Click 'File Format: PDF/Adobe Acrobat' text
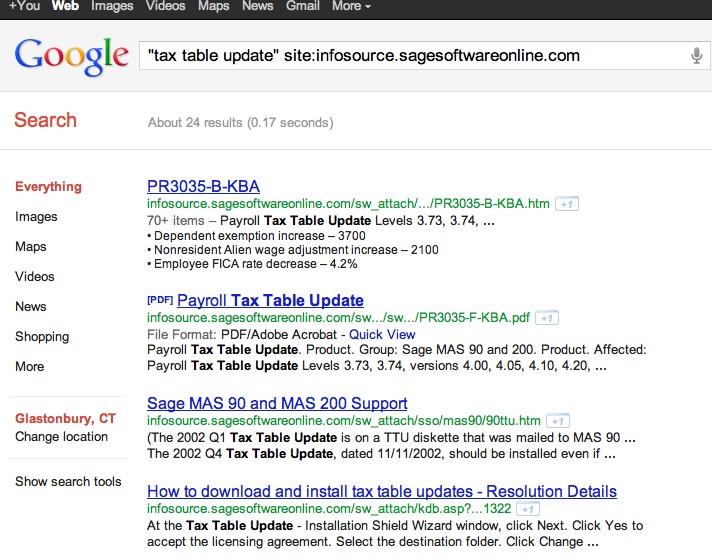 pyautogui.click(x=242, y=335)
